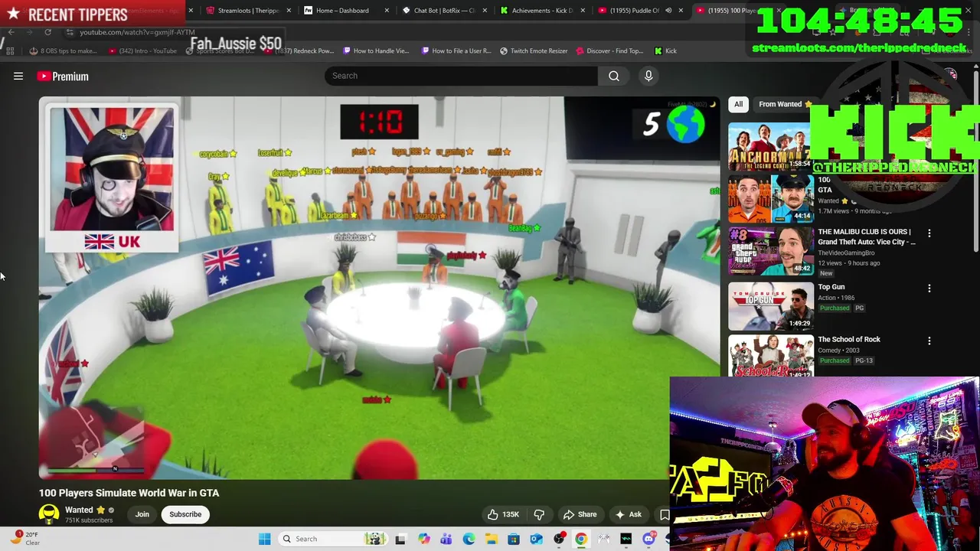
Task: Open Google Chrome taskbar icon
Action: coord(581,539)
